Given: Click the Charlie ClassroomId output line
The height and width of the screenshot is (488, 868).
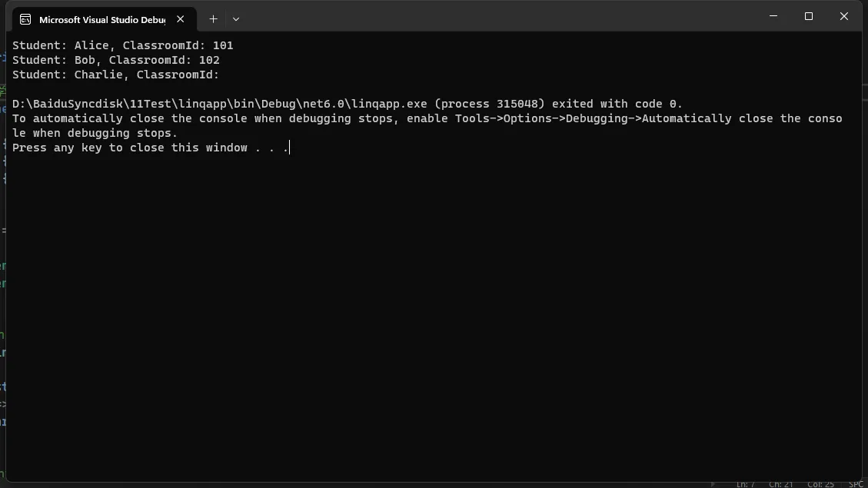Looking at the screenshot, I should (115, 75).
